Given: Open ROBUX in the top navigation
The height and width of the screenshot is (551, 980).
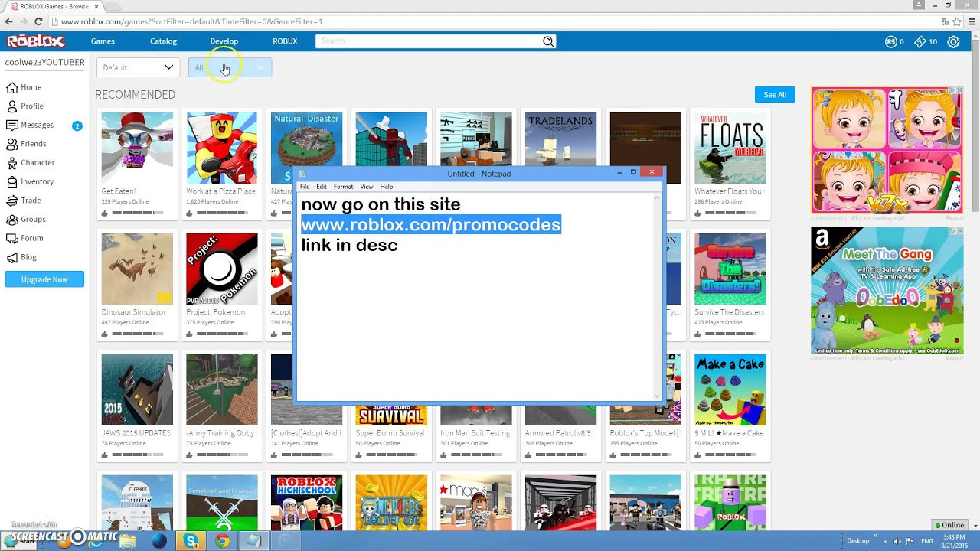Looking at the screenshot, I should [x=285, y=41].
